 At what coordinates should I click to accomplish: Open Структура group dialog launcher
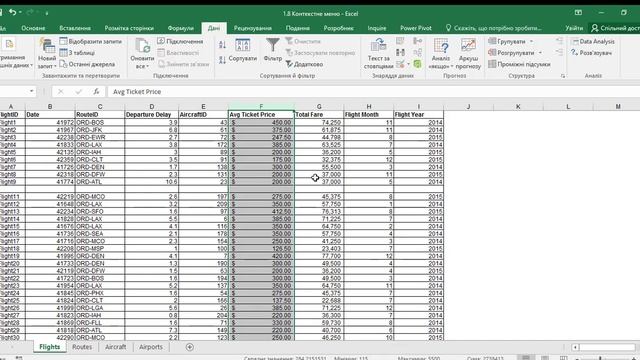click(563, 76)
